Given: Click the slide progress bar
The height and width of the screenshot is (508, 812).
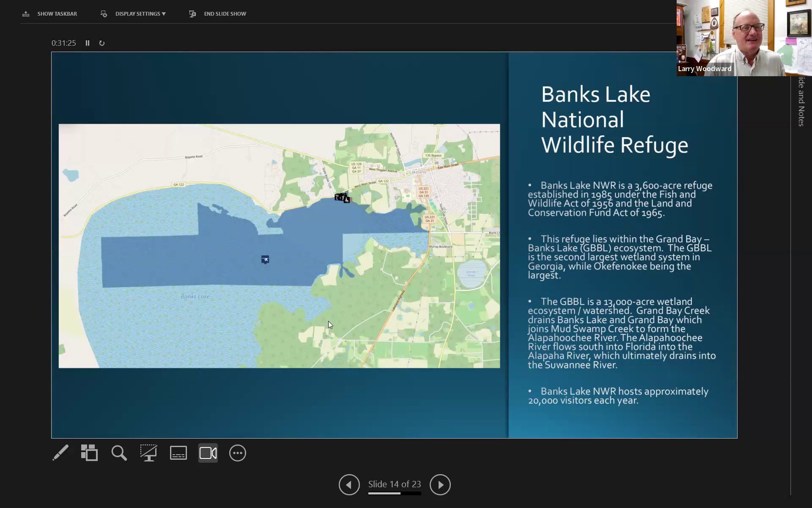Looking at the screenshot, I should 395,493.
